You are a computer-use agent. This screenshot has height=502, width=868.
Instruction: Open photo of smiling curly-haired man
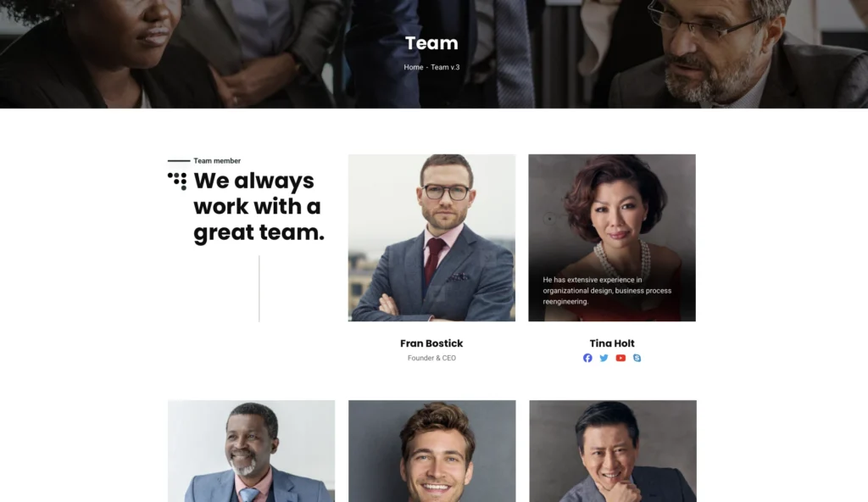[431, 451]
